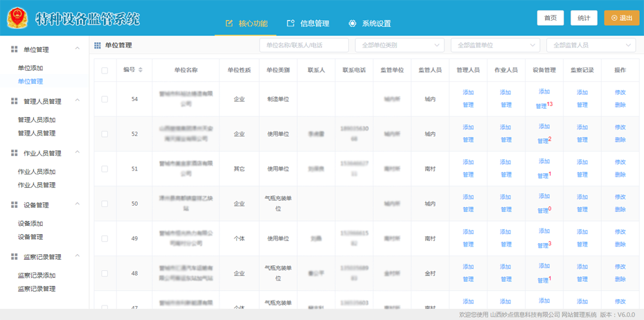Check the checkbox for row 48
The width and height of the screenshot is (644, 320).
coord(105,274)
